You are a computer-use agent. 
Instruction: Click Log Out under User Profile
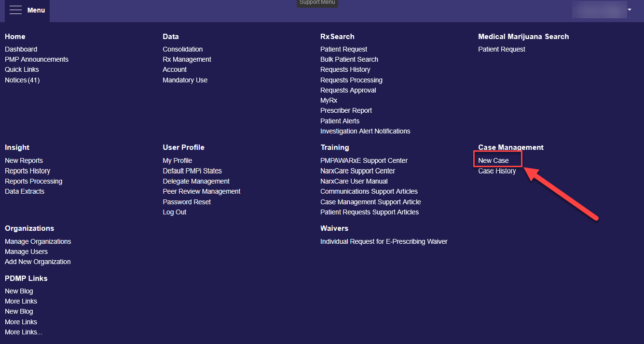(174, 212)
